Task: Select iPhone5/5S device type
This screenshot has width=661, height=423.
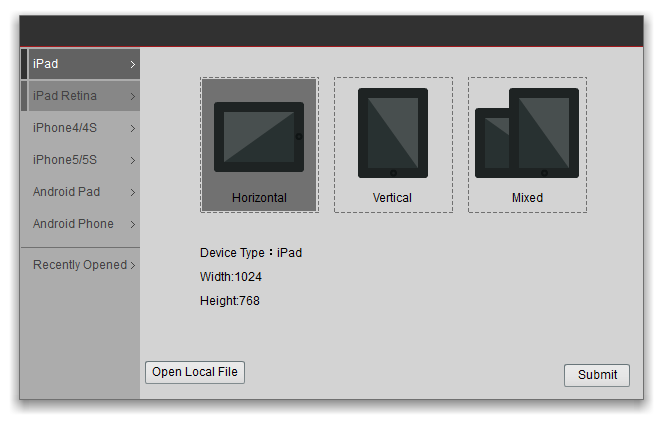Action: pos(81,160)
